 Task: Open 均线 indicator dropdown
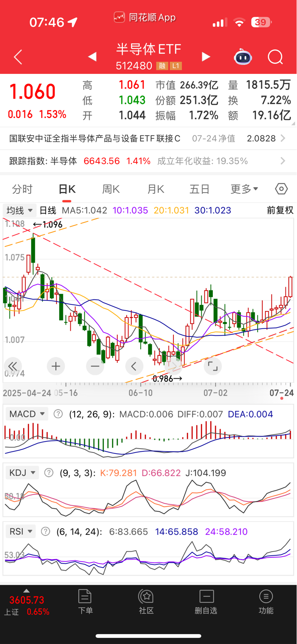coord(19,210)
